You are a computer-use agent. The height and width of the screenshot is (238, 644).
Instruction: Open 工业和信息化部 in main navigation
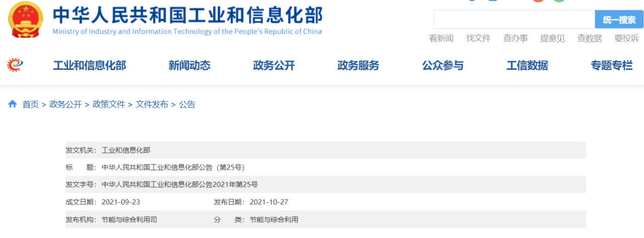click(x=90, y=65)
